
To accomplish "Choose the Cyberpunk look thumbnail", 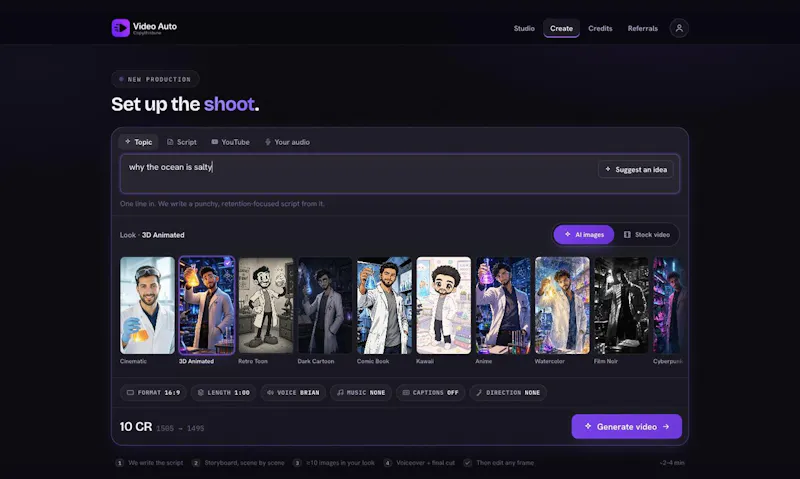I will 667,305.
